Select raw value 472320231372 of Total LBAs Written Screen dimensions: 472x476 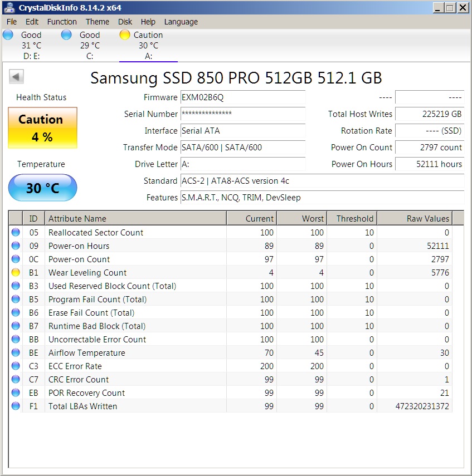coord(422,406)
